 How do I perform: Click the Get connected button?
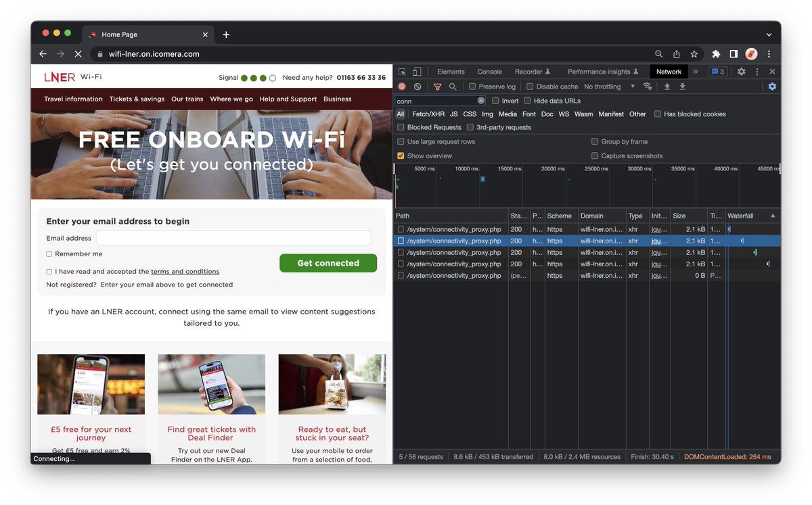point(328,263)
